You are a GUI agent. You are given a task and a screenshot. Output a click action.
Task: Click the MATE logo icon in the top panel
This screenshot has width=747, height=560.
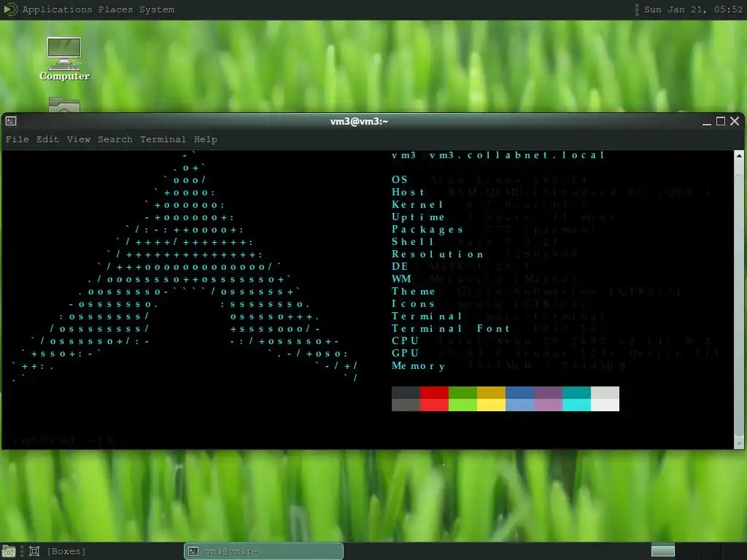coord(10,9)
